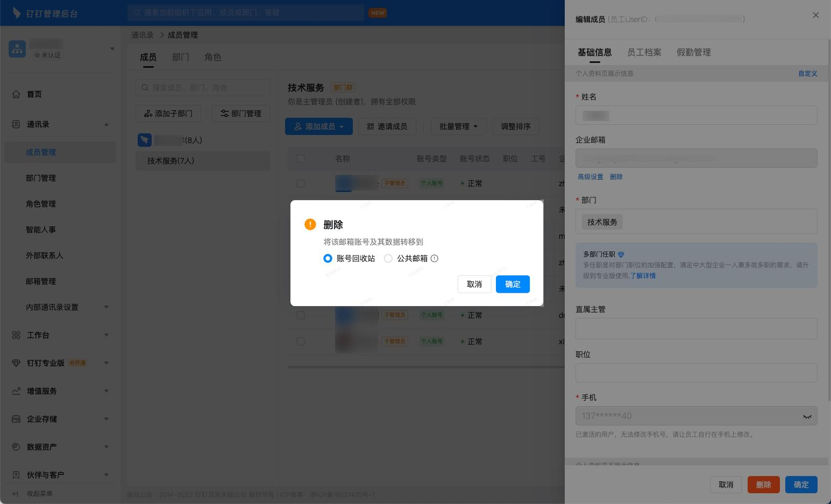
Task: Open the 高级设置 link under 企业邮箱
Action: (591, 177)
